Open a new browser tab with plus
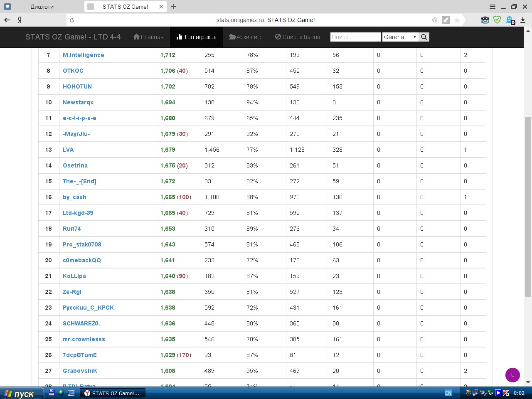This screenshot has width=532, height=399. [x=174, y=7]
